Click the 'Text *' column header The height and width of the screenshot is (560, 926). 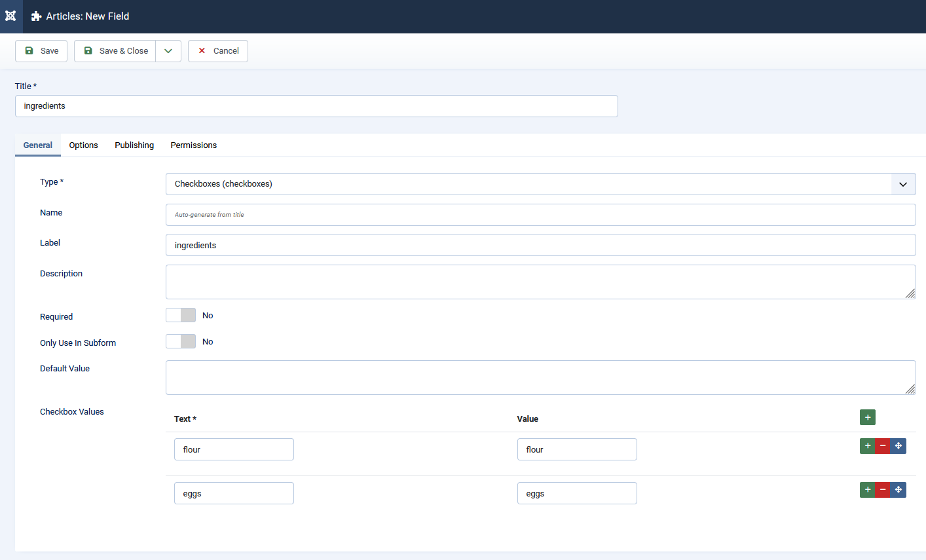tap(185, 419)
